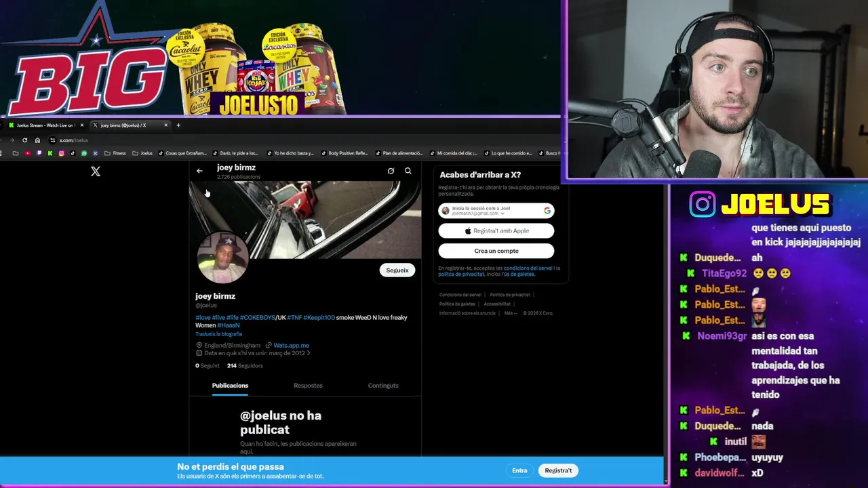Open the purple X-shaped bookmark icon
This screenshot has height=488, width=868.
point(95,153)
